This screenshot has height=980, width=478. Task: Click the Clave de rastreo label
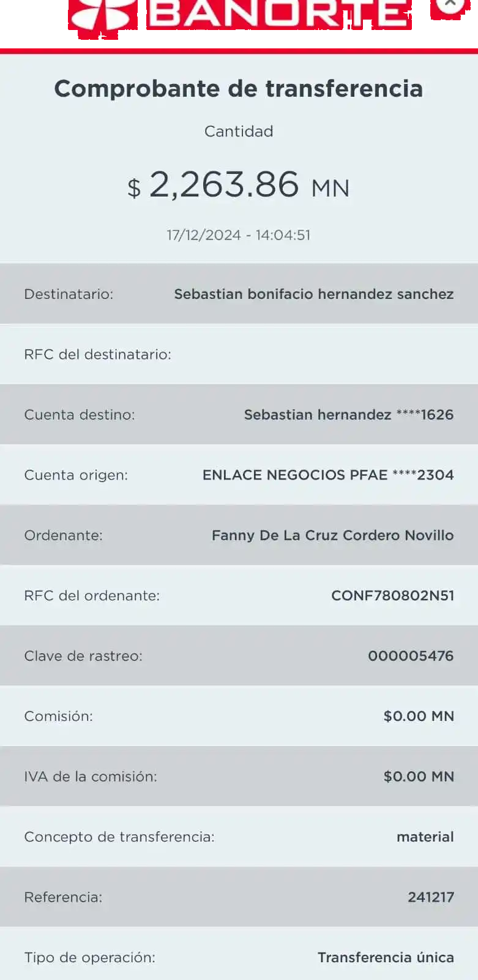(83, 656)
